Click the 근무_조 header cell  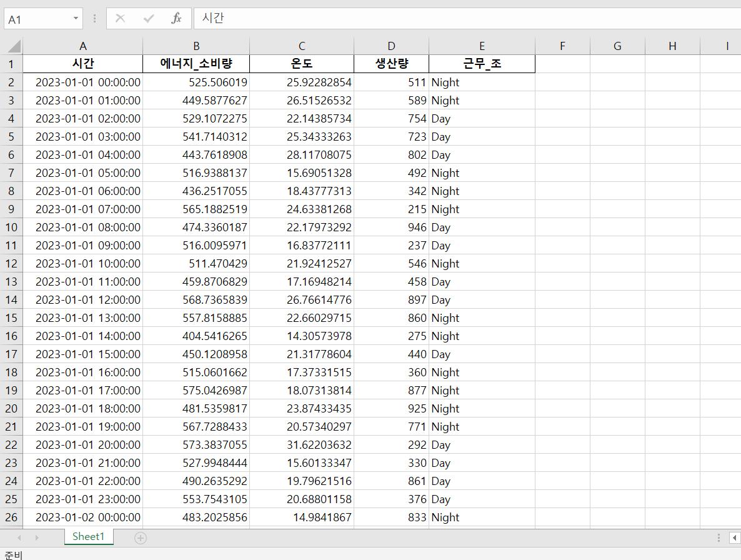[482, 64]
